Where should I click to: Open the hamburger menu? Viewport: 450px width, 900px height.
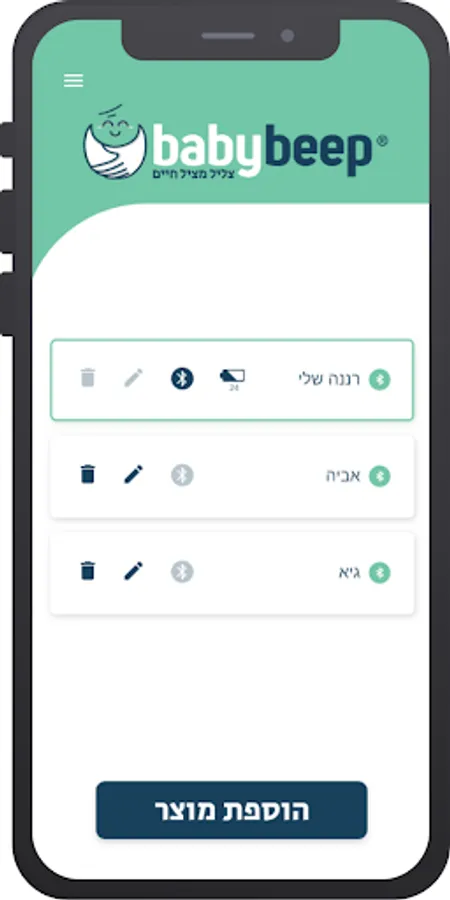73,80
